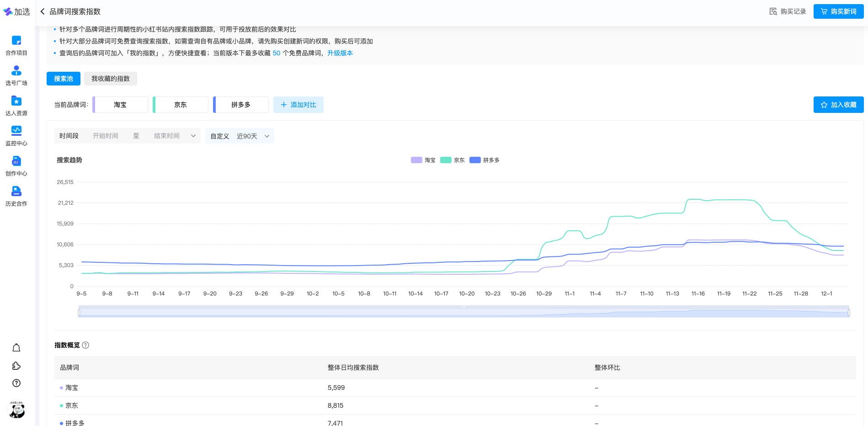Select the 淘宝 brand word chip

120,105
